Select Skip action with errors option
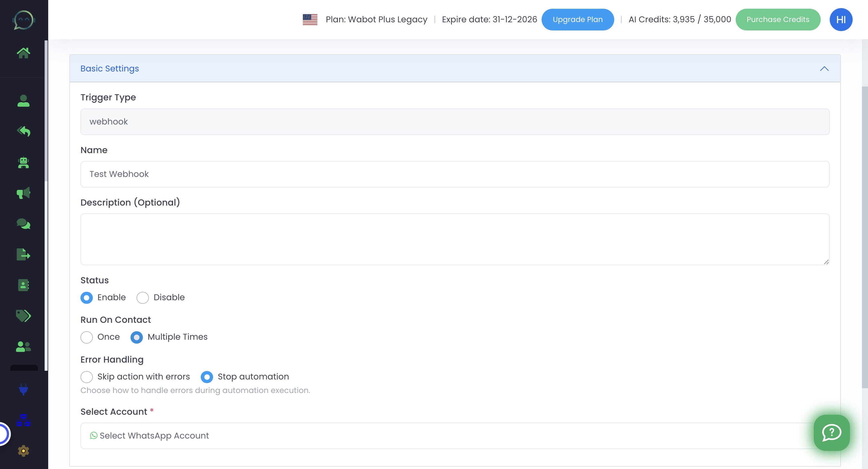This screenshot has height=469, width=868. pos(86,377)
